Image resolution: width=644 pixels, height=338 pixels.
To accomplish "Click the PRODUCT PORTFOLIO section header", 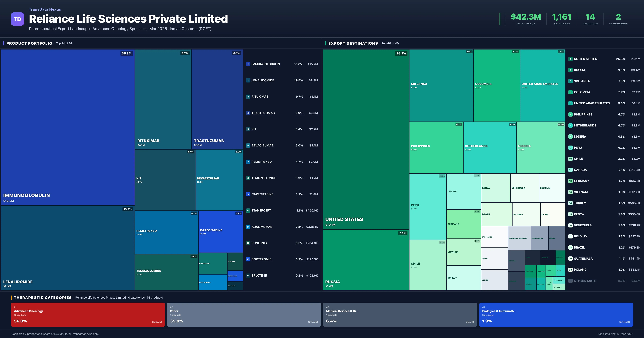I will point(29,43).
